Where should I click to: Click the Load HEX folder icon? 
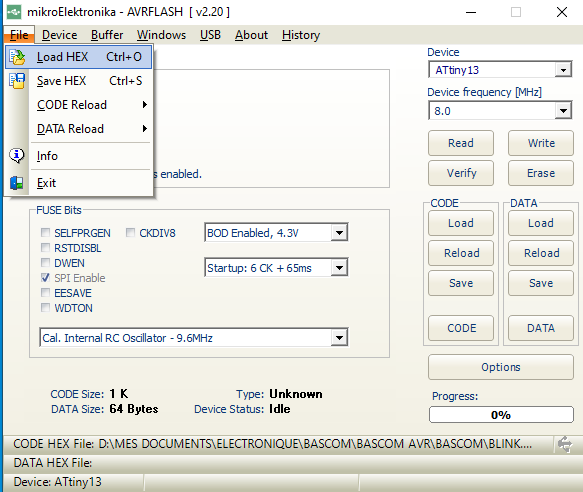point(17,57)
